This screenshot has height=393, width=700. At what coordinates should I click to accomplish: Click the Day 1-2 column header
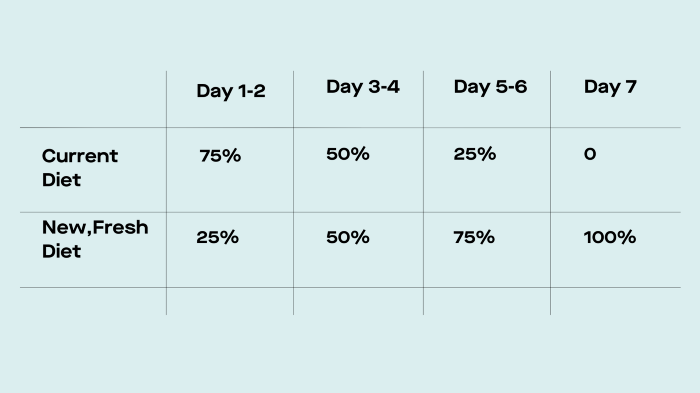tap(231, 91)
